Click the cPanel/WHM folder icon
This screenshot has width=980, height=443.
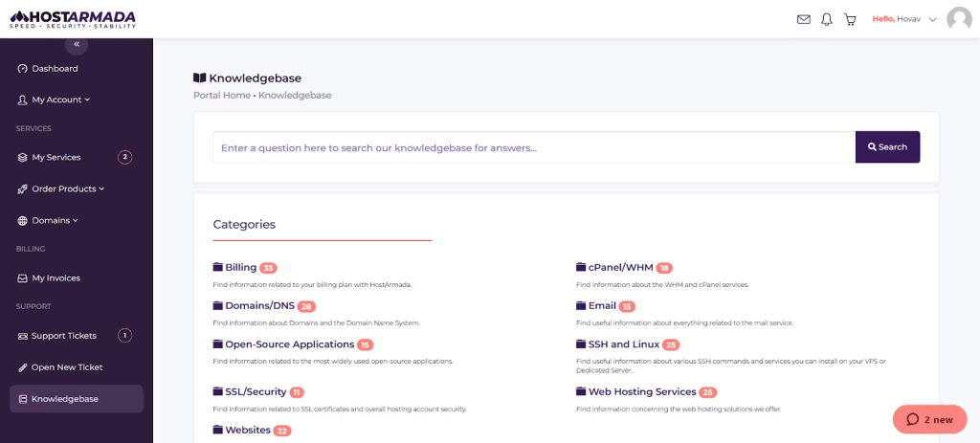[581, 268]
